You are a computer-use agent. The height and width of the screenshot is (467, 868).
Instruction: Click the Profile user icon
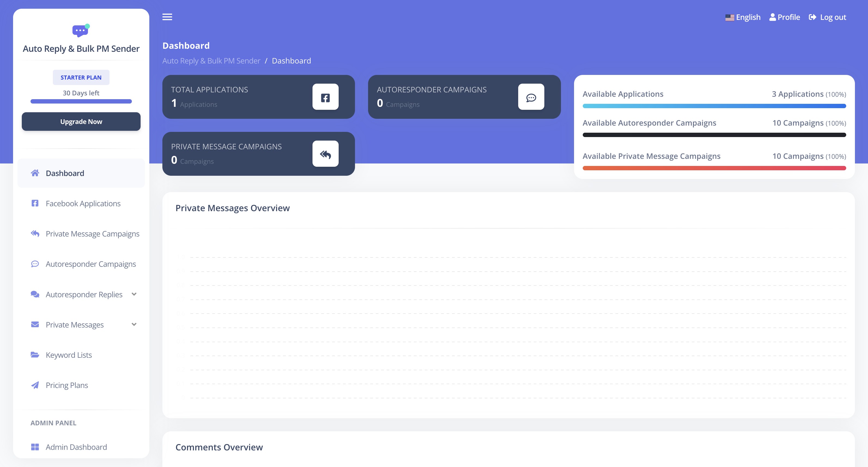(x=772, y=17)
